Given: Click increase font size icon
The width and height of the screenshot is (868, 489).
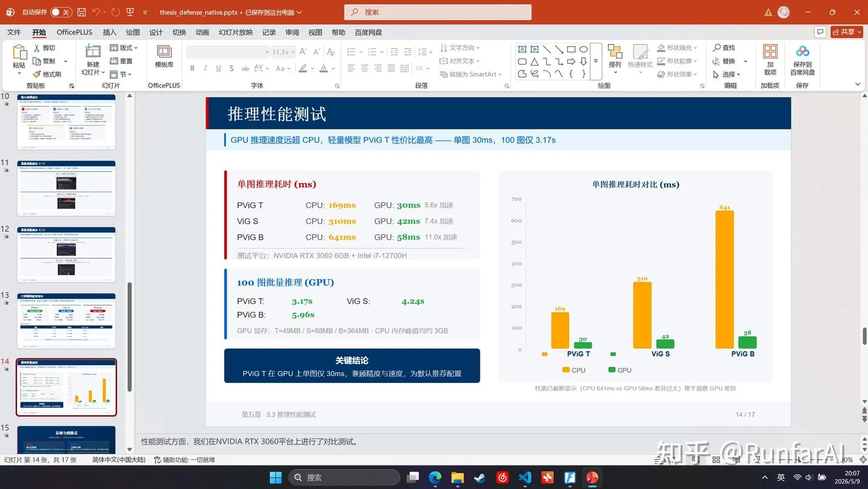Looking at the screenshot, I should (x=303, y=52).
